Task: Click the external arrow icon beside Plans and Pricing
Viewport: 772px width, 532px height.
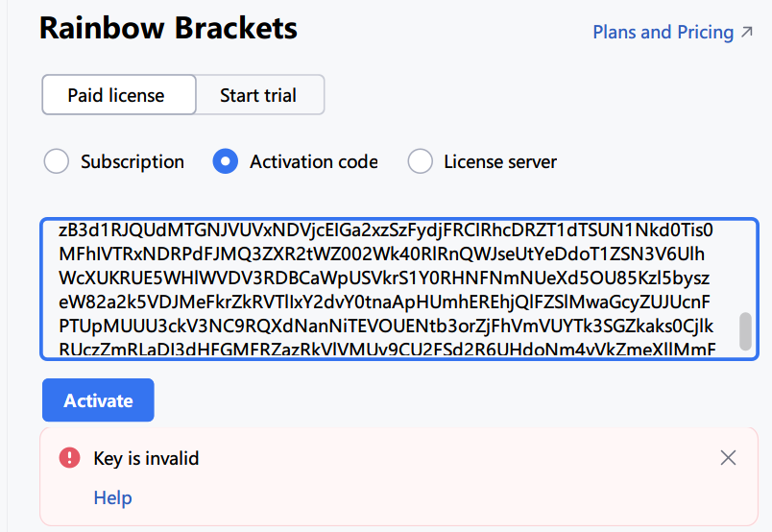Action: click(747, 32)
